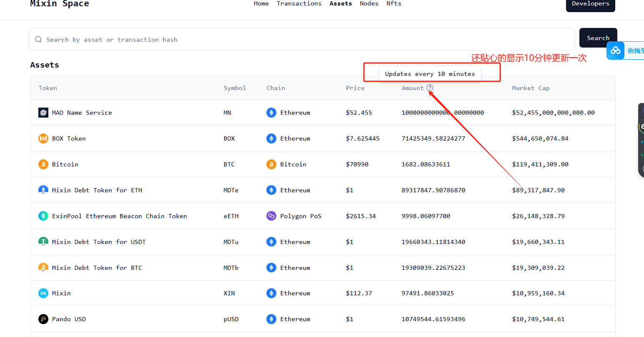This screenshot has width=644, height=337.
Task: Click the MDTu symbol cell
Action: [x=231, y=242]
